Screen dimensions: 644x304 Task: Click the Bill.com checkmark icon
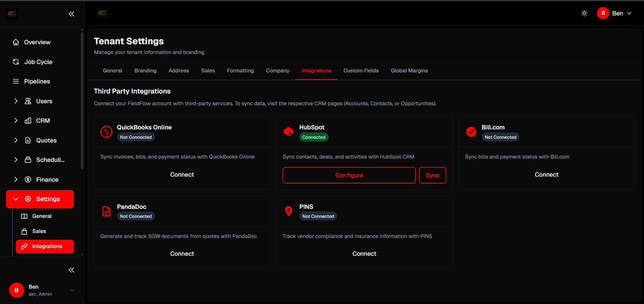point(471,132)
